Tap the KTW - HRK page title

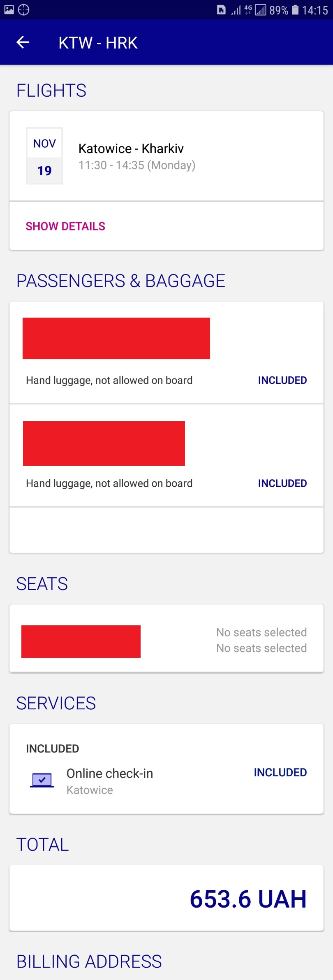[98, 43]
